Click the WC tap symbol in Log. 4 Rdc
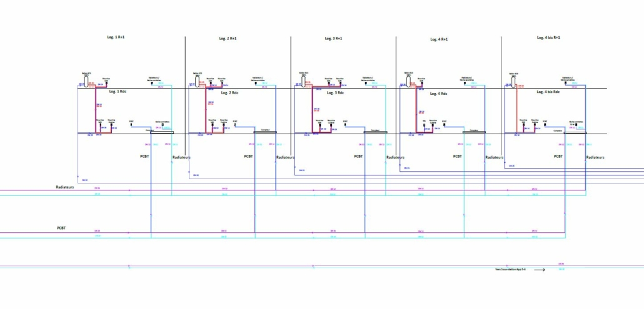This screenshot has height=309, width=644. click(425, 125)
